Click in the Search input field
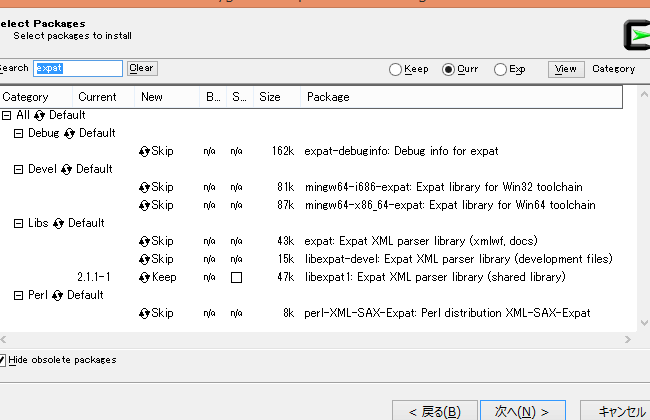Image resolution: width=650 pixels, height=420 pixels. point(78,68)
